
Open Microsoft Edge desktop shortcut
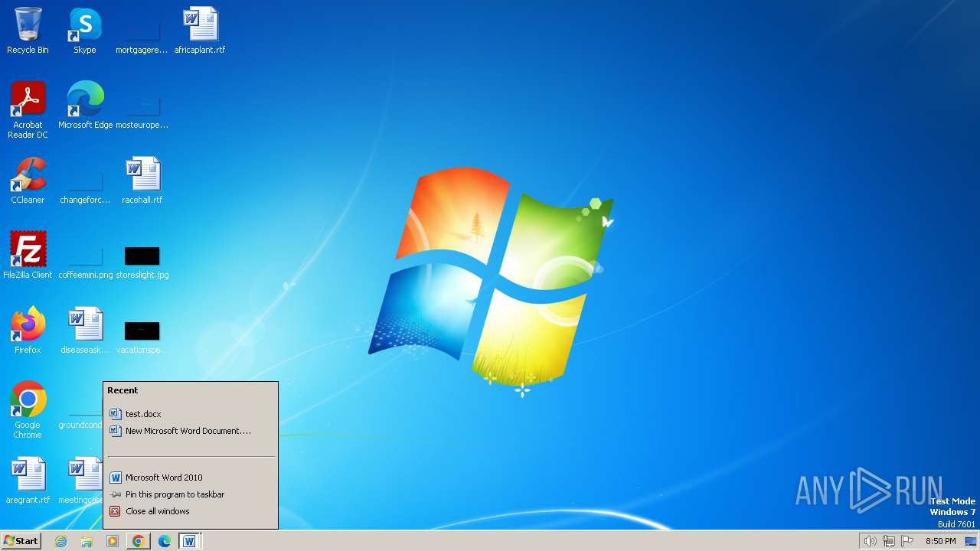(x=85, y=106)
